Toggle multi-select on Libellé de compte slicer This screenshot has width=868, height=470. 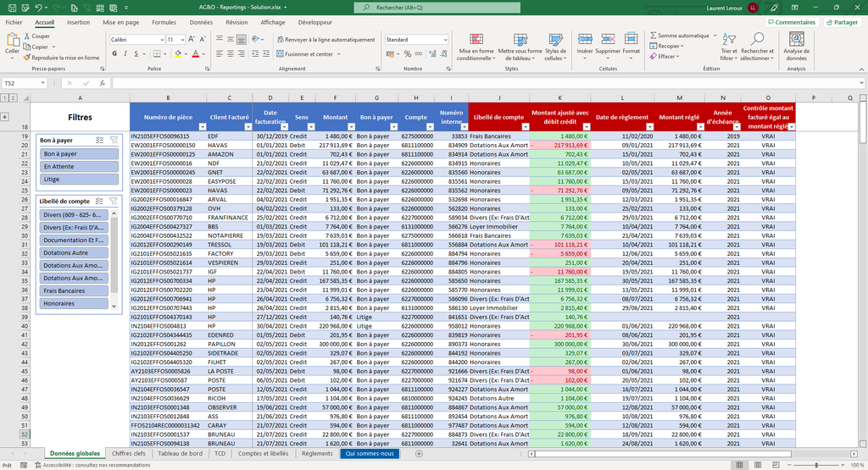pos(100,202)
